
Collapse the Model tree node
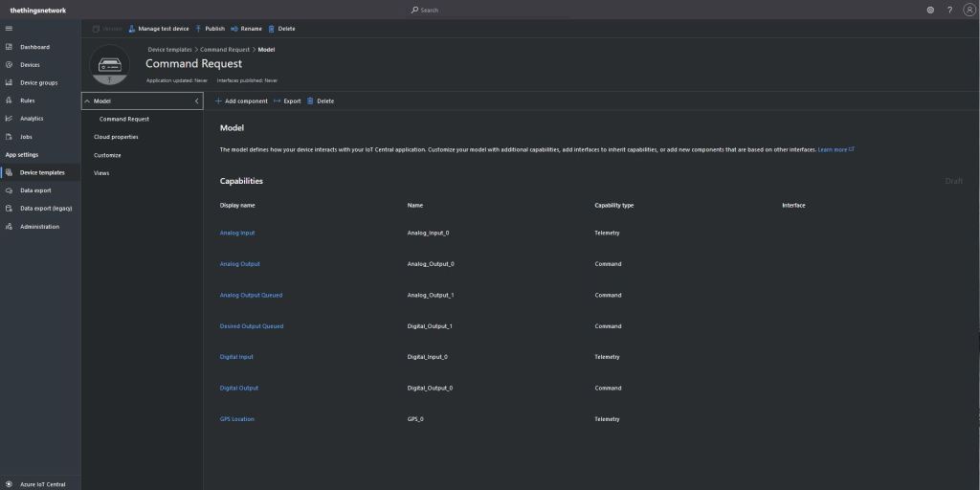coord(87,100)
